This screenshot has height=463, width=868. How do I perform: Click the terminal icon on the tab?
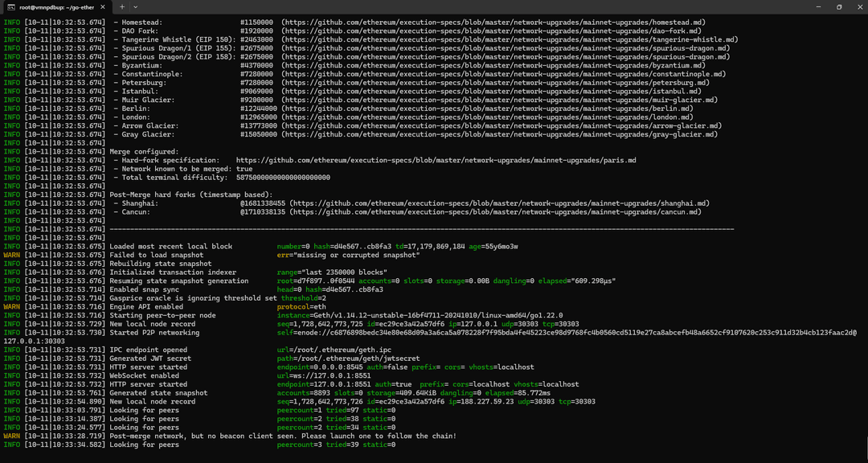coord(10,6)
